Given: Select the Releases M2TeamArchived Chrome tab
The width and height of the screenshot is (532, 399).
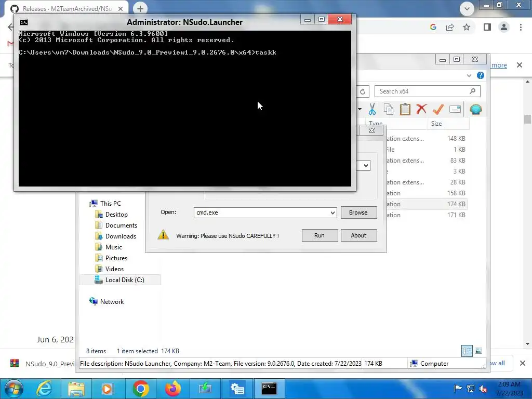Looking at the screenshot, I should (x=66, y=8).
